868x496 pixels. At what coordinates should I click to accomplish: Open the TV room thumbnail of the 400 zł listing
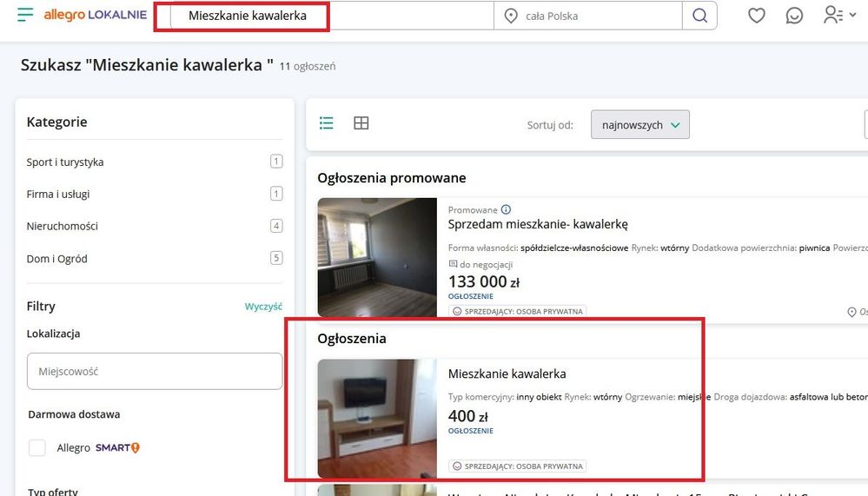(x=377, y=419)
